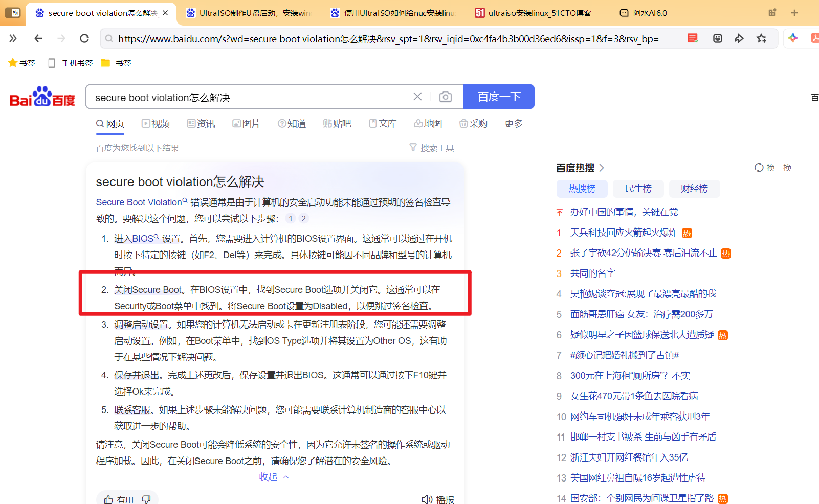Open the 进入BIOS link
This screenshot has height=504, width=819.
point(136,239)
